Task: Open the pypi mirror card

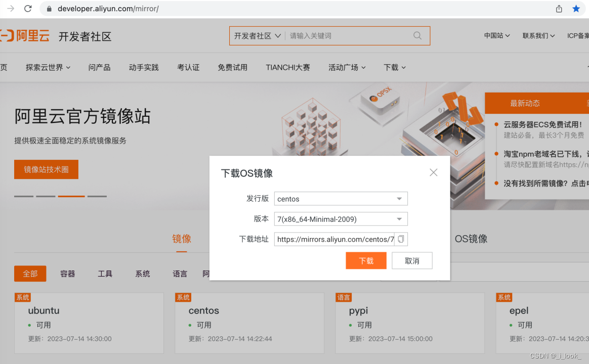Action: coord(410,323)
